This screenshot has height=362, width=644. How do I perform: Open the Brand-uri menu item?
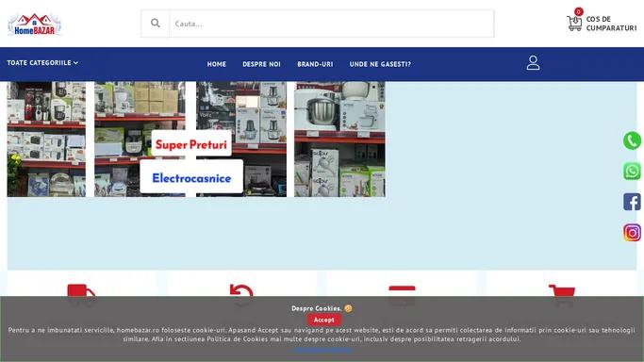tap(315, 64)
